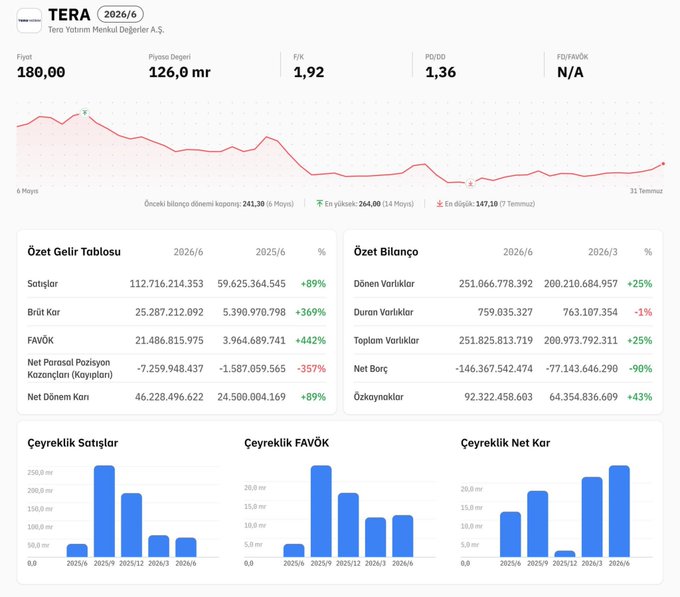The height and width of the screenshot is (597, 680).
Task: Click the 2026/6 bar in Çeyreklik Net Kar
Action: coord(619,511)
